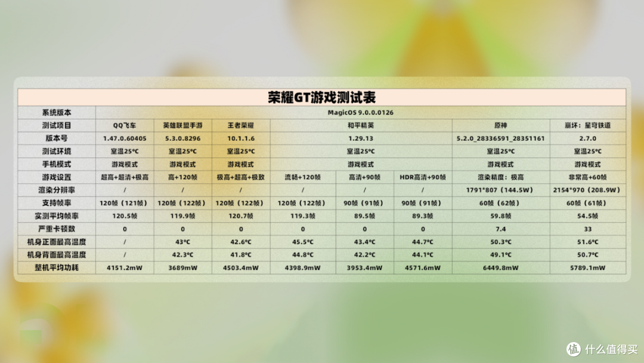
Task: Click the "游戏设置" row header
Action: click(x=57, y=177)
